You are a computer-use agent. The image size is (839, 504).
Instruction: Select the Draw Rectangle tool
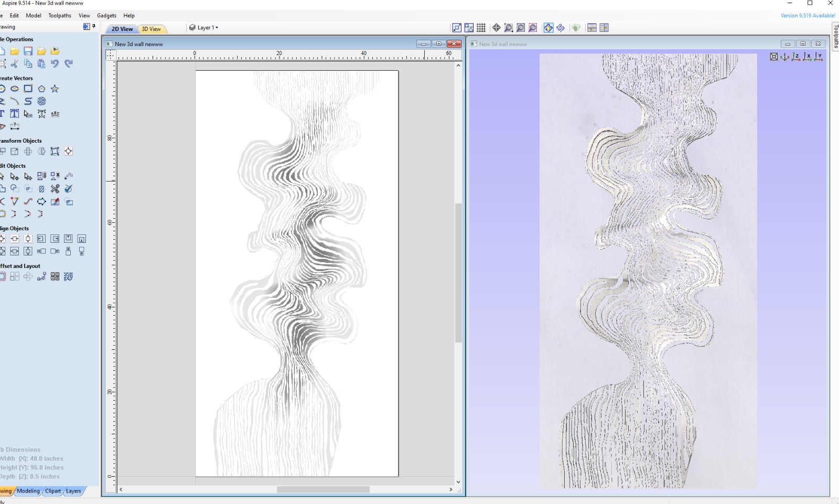[x=28, y=89]
